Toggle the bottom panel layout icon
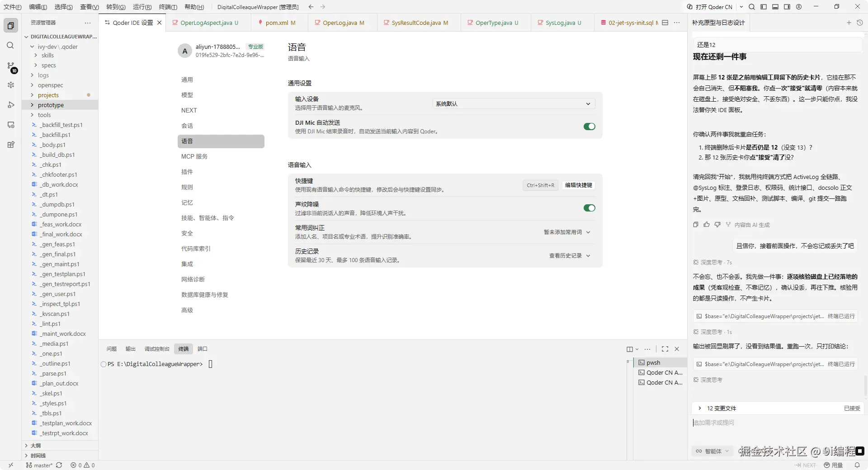The height and width of the screenshot is (470, 868). click(x=775, y=7)
